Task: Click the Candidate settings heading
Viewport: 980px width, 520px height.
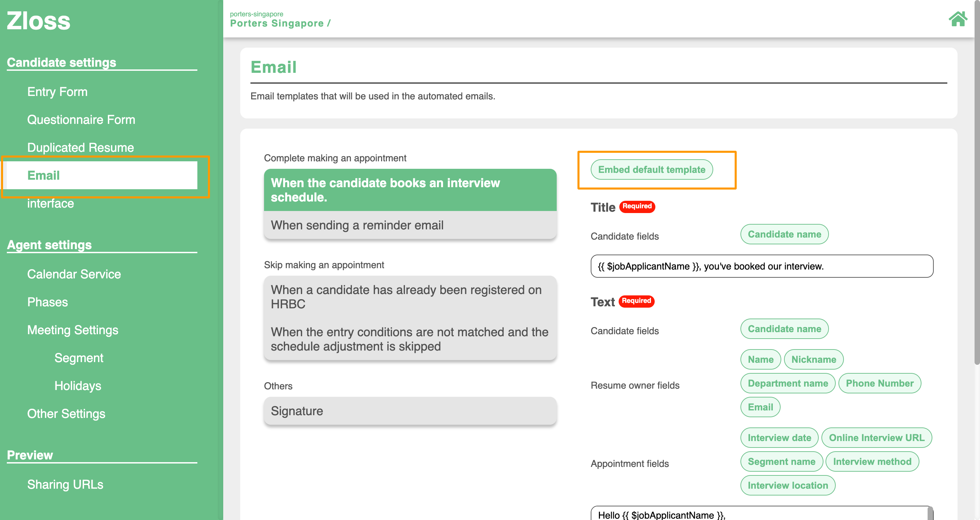Action: pos(61,62)
